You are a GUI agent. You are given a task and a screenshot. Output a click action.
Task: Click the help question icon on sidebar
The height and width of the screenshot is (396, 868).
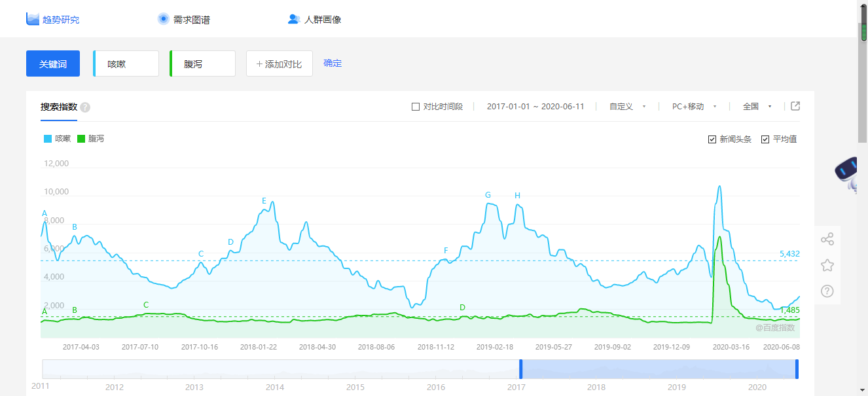tap(827, 291)
